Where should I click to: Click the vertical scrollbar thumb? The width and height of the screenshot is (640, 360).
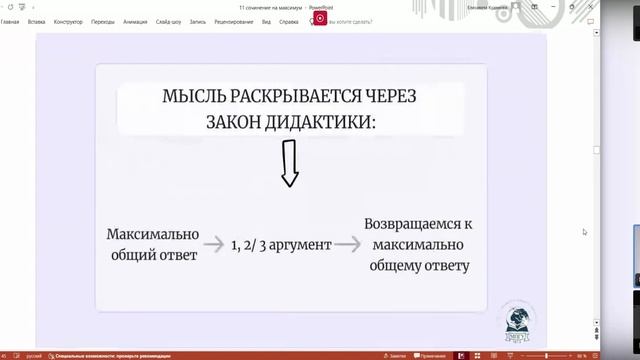596,150
